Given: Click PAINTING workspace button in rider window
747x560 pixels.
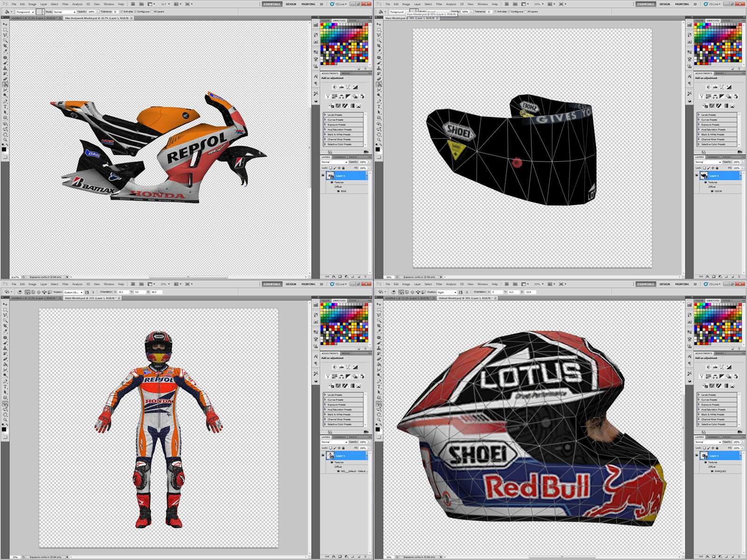Looking at the screenshot, I should click(308, 284).
